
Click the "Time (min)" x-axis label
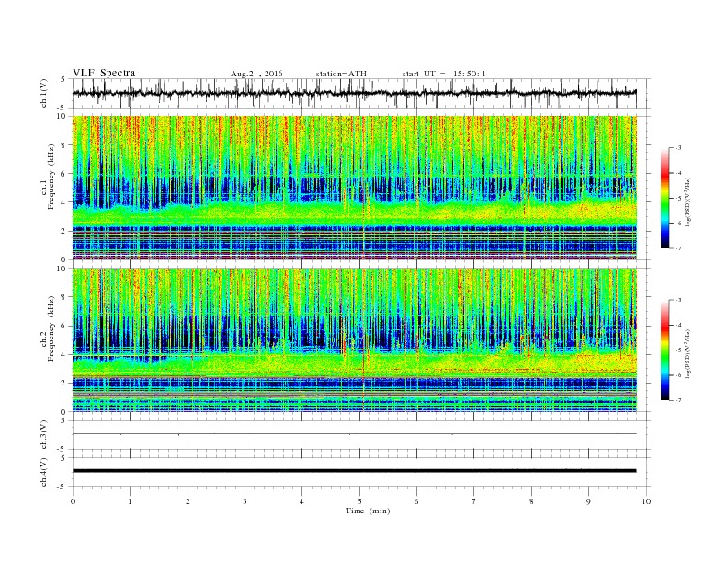click(x=368, y=511)
